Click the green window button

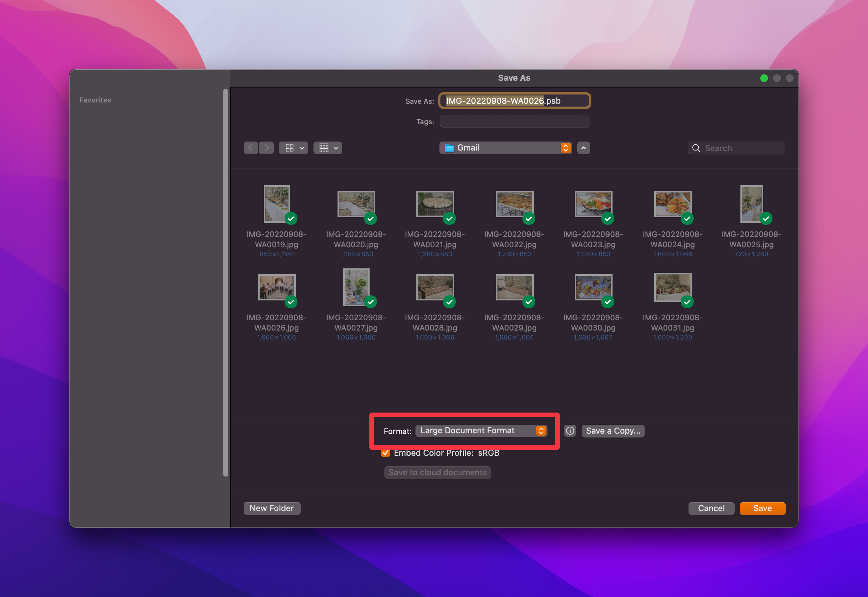click(x=764, y=78)
